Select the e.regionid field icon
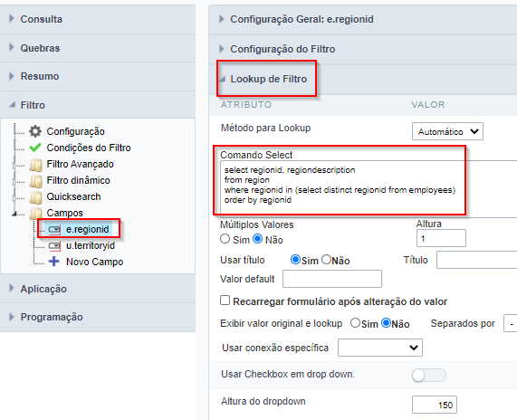 pyautogui.click(x=54, y=229)
